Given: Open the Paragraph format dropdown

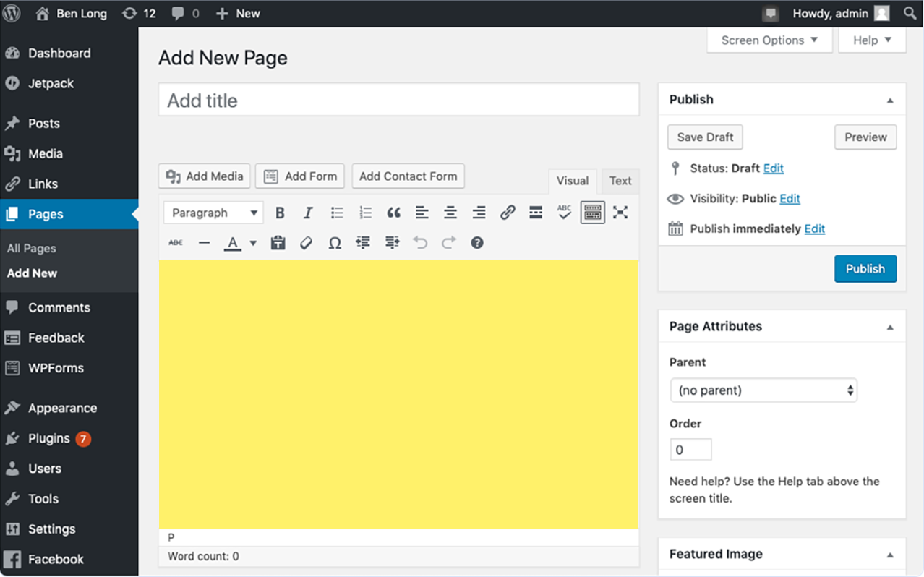Looking at the screenshot, I should [213, 213].
